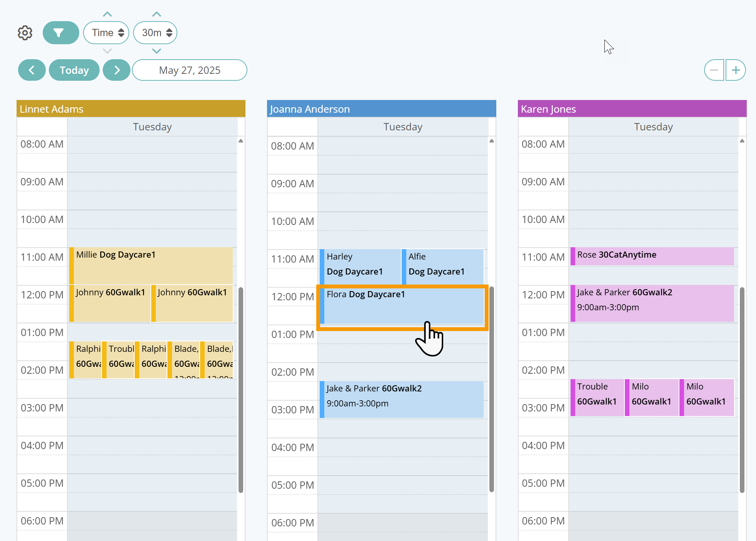Open the Flora Dog Daycare1 appointment
This screenshot has height=541, width=756.
(402, 306)
